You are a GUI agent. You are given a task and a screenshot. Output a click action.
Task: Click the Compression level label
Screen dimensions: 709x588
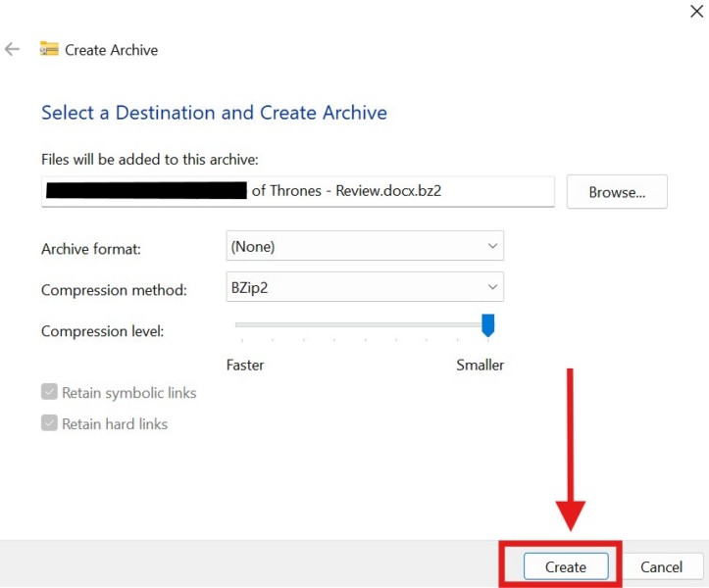(102, 331)
